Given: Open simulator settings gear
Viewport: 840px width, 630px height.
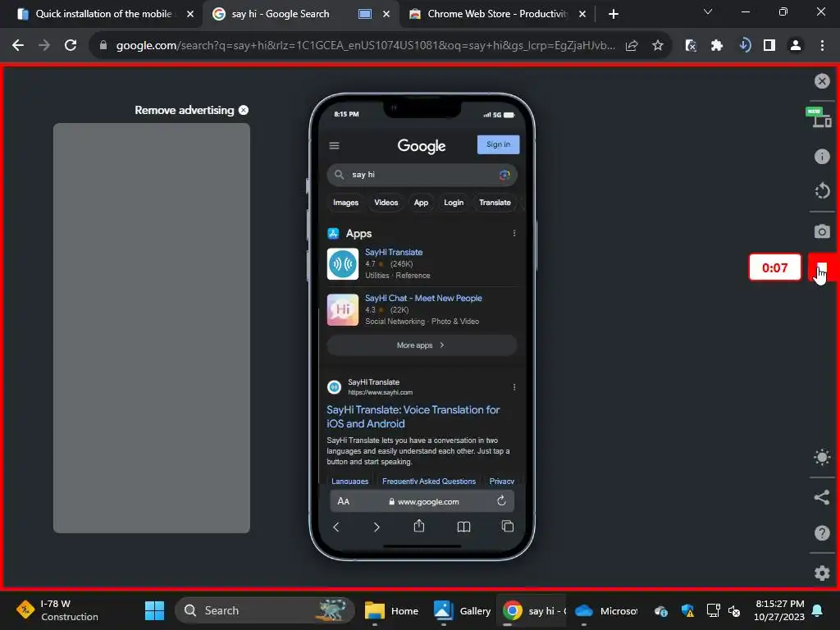Looking at the screenshot, I should (x=822, y=573).
